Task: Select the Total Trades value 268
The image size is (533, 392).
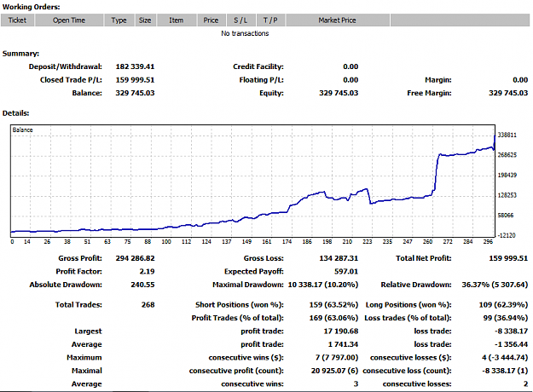Action: point(148,305)
